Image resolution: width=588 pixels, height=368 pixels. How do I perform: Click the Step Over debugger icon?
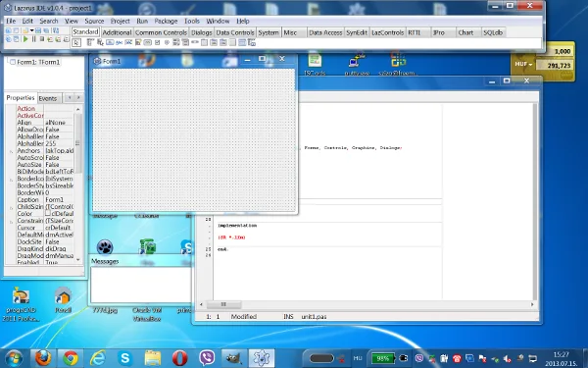[x=58, y=39]
